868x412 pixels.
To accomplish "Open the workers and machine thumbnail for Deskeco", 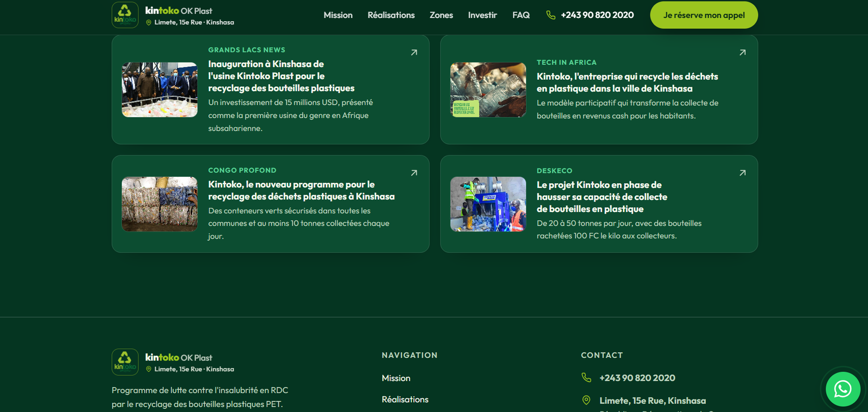I will click(488, 204).
